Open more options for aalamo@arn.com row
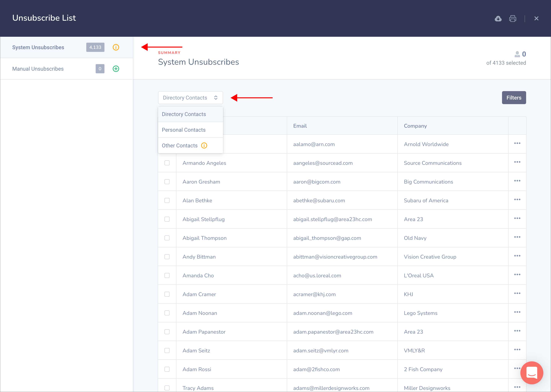551x392 pixels. [x=517, y=143]
